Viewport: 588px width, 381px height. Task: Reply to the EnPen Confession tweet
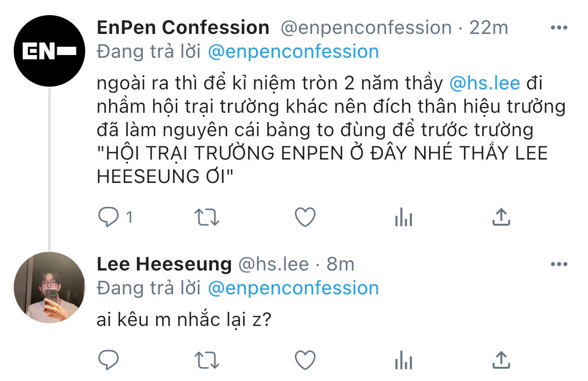tap(109, 217)
